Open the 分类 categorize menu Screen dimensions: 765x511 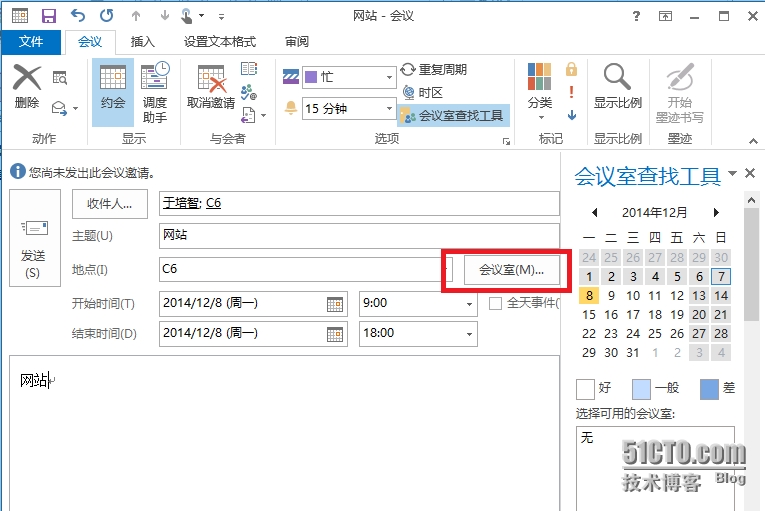(540, 92)
